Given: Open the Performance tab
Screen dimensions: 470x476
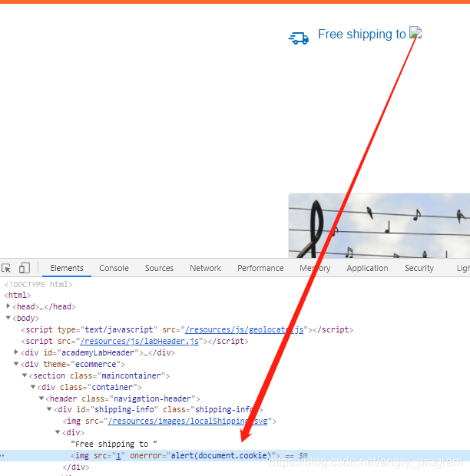Looking at the screenshot, I should pyautogui.click(x=260, y=268).
